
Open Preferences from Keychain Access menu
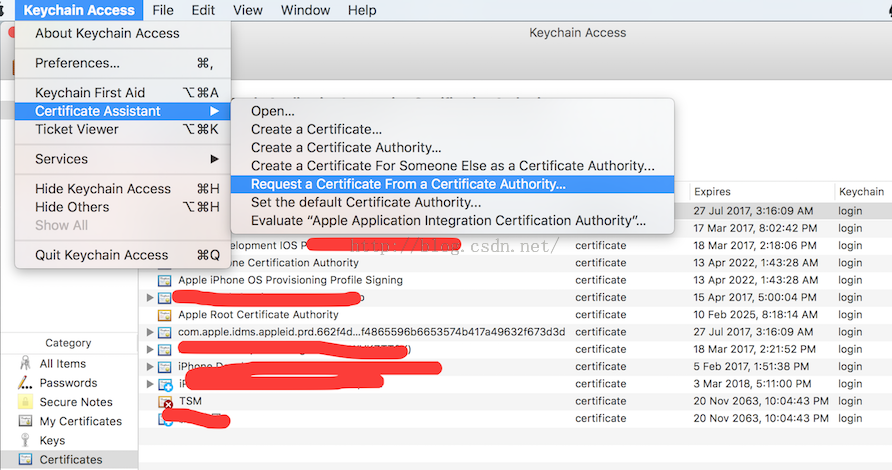point(77,63)
